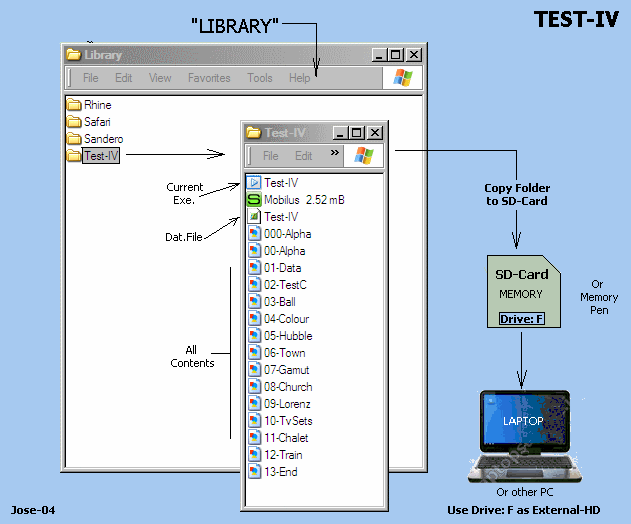631x524 pixels.
Task: Click the laptop image
Action: pyautogui.click(x=523, y=435)
